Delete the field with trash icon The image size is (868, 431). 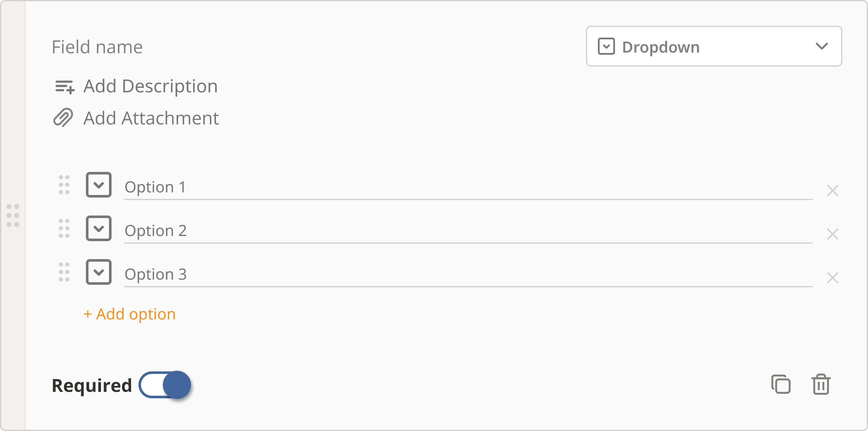tap(821, 384)
